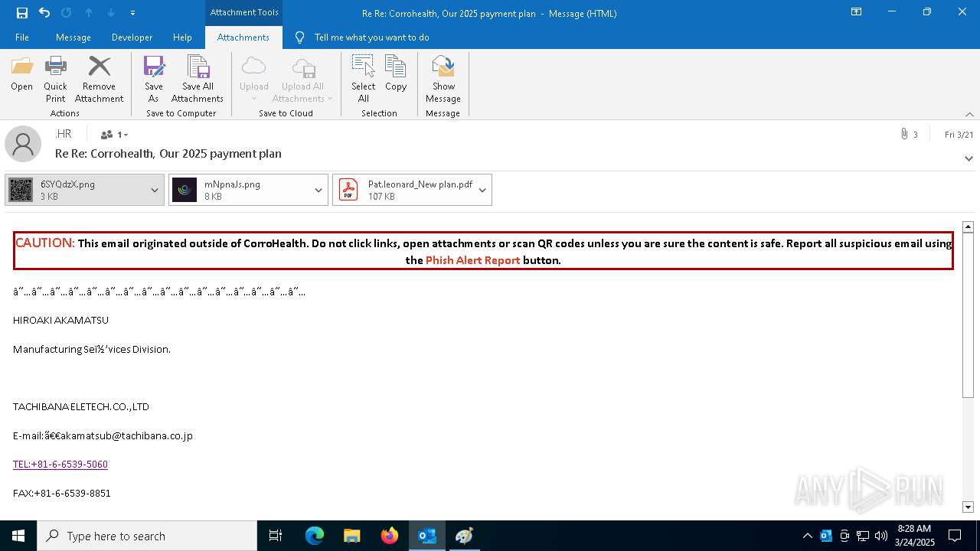The width and height of the screenshot is (980, 551).
Task: Click the message scrollbar up arrow
Action: point(968,227)
